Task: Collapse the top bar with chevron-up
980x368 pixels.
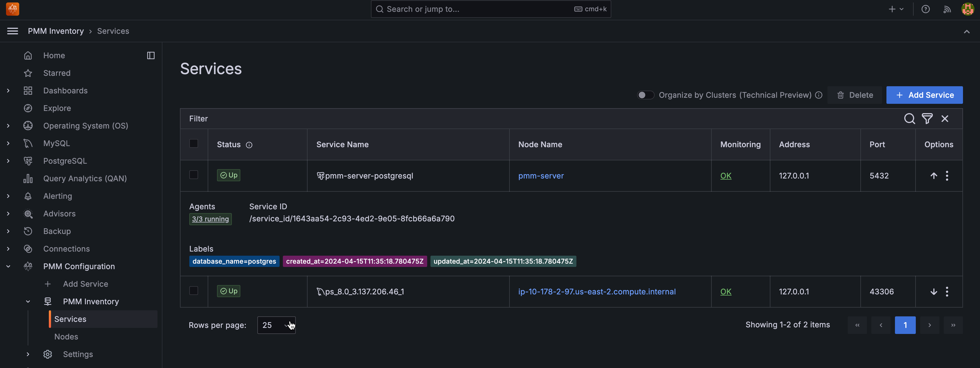Action: click(967, 31)
